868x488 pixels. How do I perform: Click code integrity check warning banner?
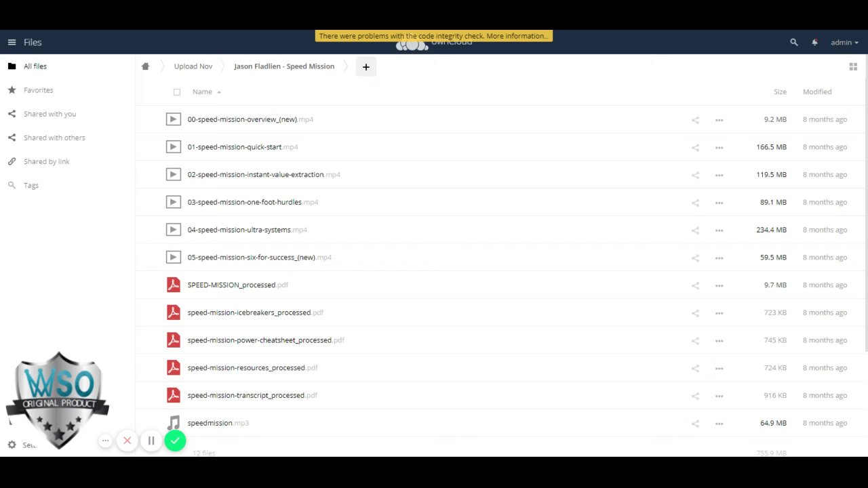coord(434,36)
